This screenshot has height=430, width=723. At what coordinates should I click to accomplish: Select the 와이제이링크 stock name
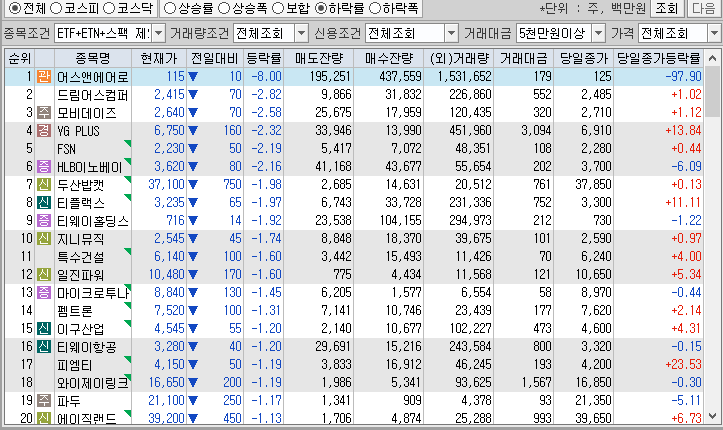click(x=92, y=383)
